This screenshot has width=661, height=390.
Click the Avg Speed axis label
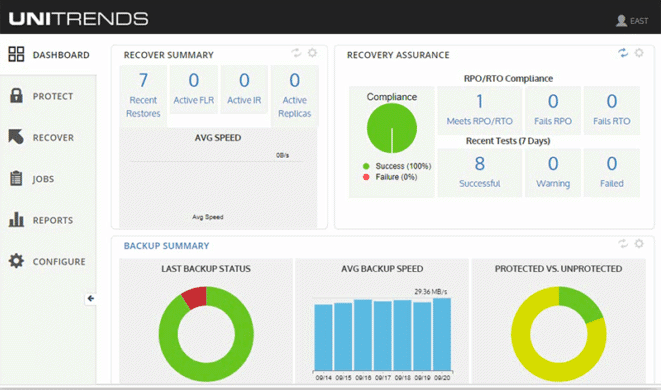pyautogui.click(x=208, y=217)
